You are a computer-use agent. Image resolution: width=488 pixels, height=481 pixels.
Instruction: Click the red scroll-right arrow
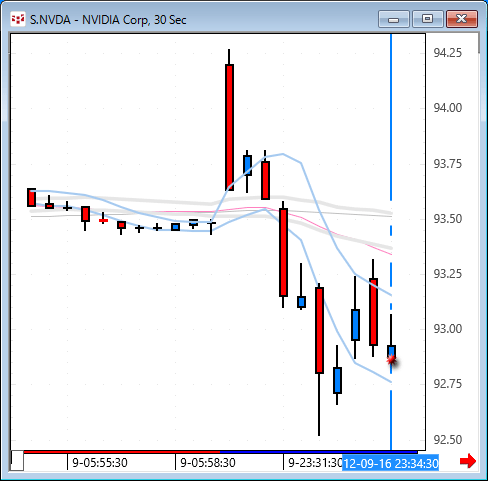click(x=468, y=461)
